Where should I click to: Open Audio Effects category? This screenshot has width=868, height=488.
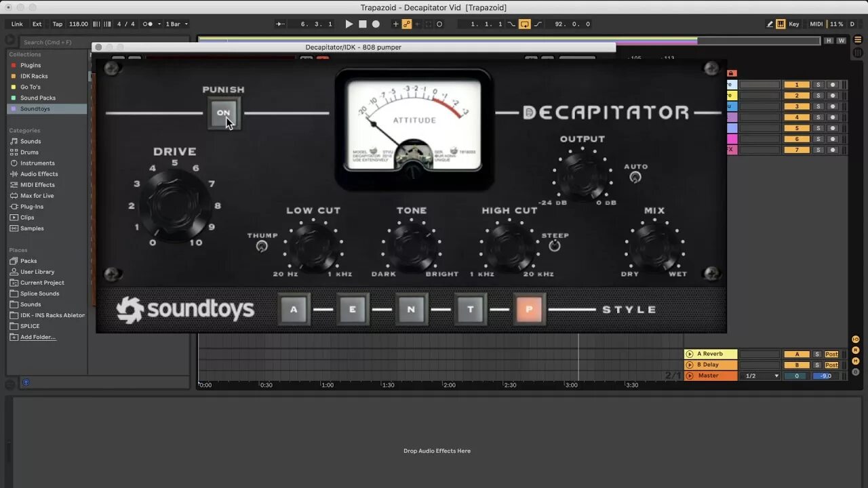coord(39,174)
